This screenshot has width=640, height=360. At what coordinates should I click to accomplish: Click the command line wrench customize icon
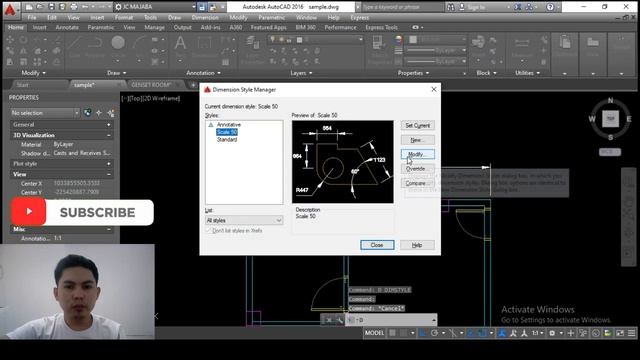(339, 320)
